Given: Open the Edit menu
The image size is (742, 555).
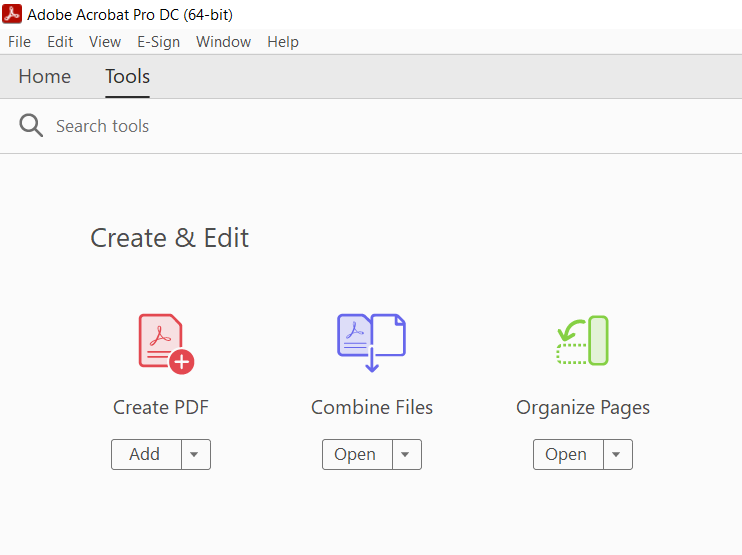Looking at the screenshot, I should pyautogui.click(x=60, y=42).
